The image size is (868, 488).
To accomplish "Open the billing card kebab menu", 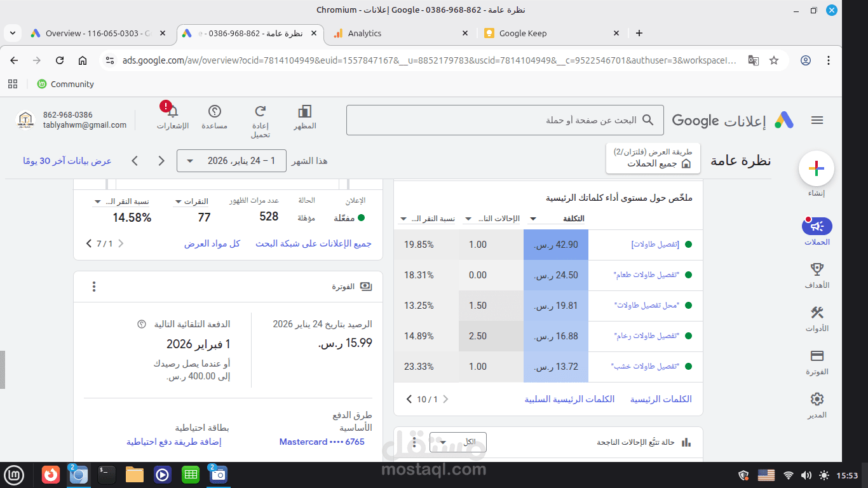I will click(93, 287).
